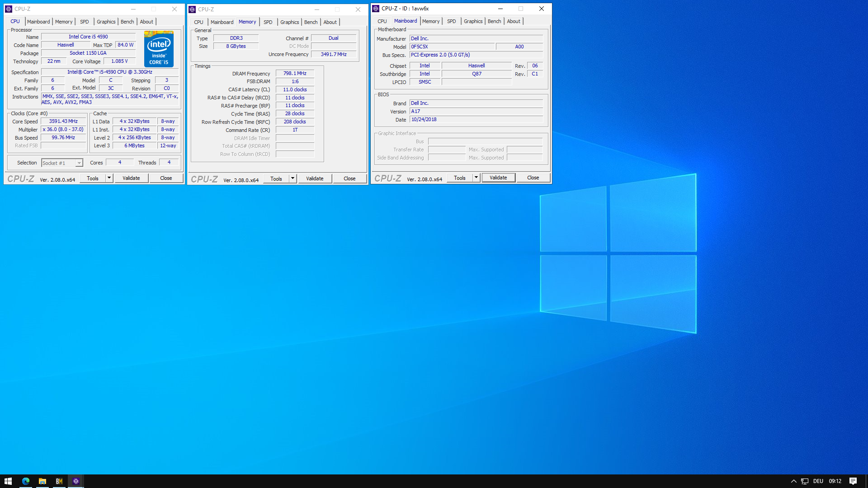Open Memory tab in left CPU-Z window

(64, 22)
